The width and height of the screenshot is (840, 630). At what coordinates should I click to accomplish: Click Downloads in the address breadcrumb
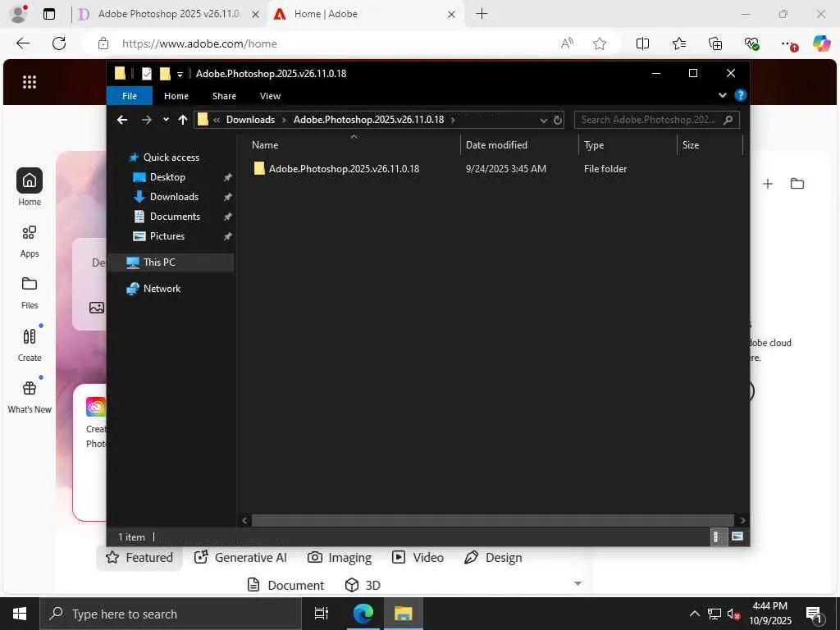250,120
